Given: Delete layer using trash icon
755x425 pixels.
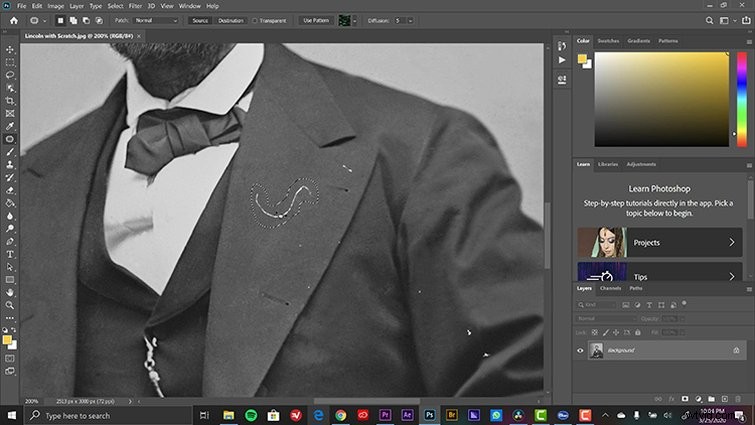Looking at the screenshot, I should (x=738, y=399).
